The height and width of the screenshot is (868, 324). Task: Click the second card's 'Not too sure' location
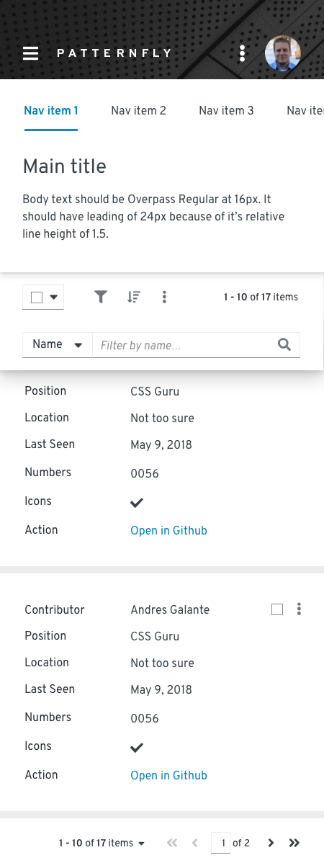(x=162, y=663)
